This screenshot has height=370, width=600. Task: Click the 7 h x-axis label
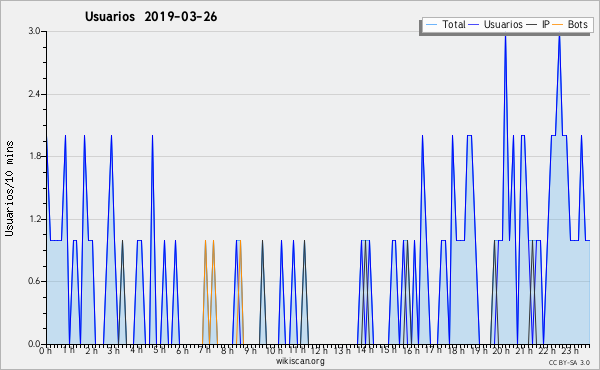click(205, 350)
